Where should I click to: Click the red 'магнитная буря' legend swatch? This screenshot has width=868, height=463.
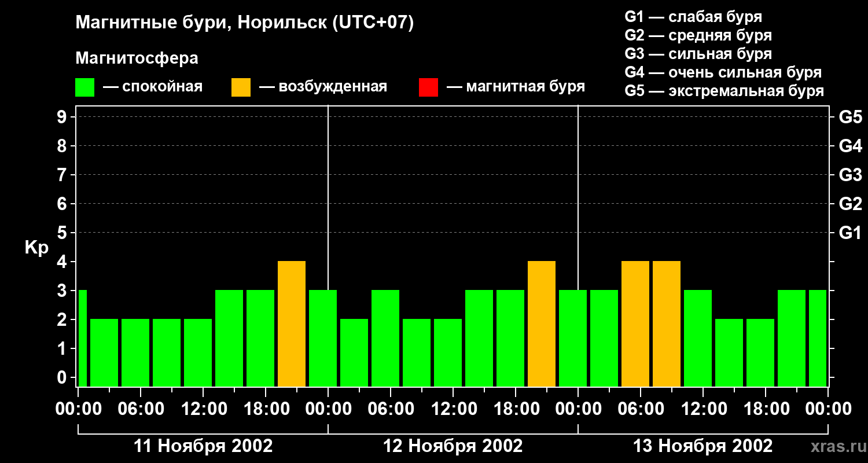tap(428, 87)
